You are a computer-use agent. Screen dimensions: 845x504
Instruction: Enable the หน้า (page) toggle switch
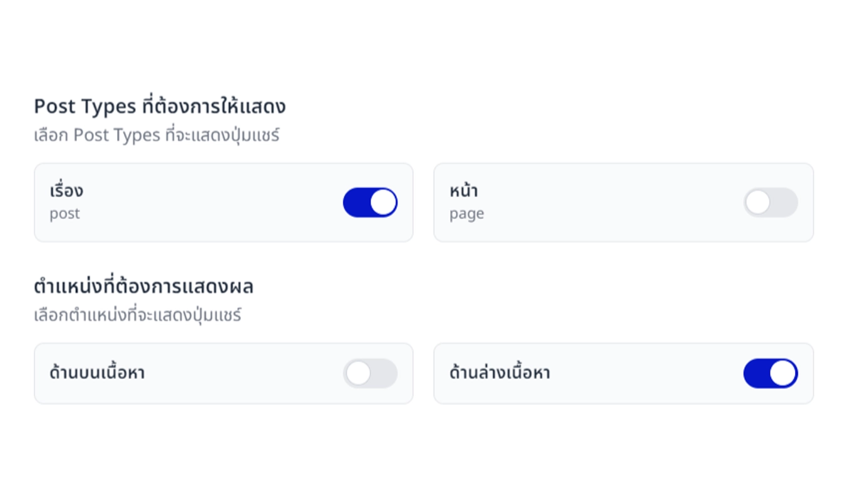(x=771, y=202)
